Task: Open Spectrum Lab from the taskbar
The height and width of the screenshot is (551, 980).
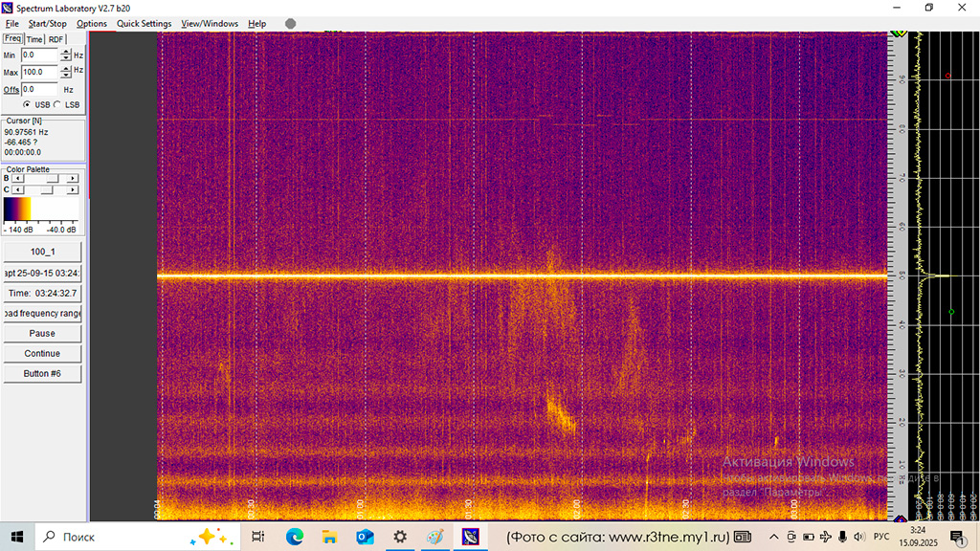Action: [470, 536]
